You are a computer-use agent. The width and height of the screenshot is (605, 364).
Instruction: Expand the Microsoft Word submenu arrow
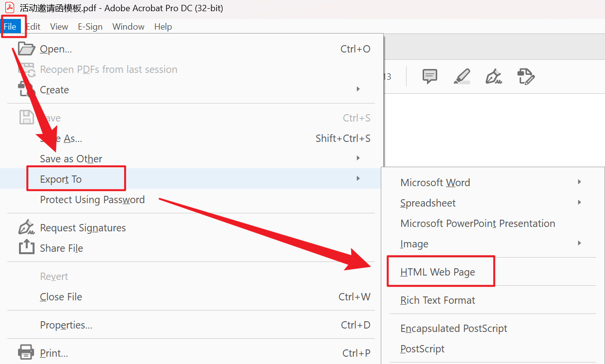(579, 182)
